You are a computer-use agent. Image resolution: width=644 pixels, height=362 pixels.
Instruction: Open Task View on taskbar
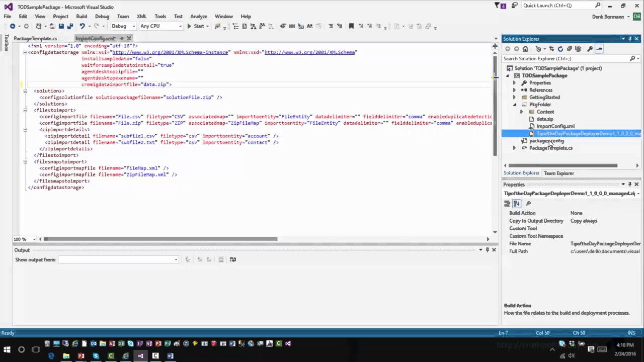click(36, 349)
